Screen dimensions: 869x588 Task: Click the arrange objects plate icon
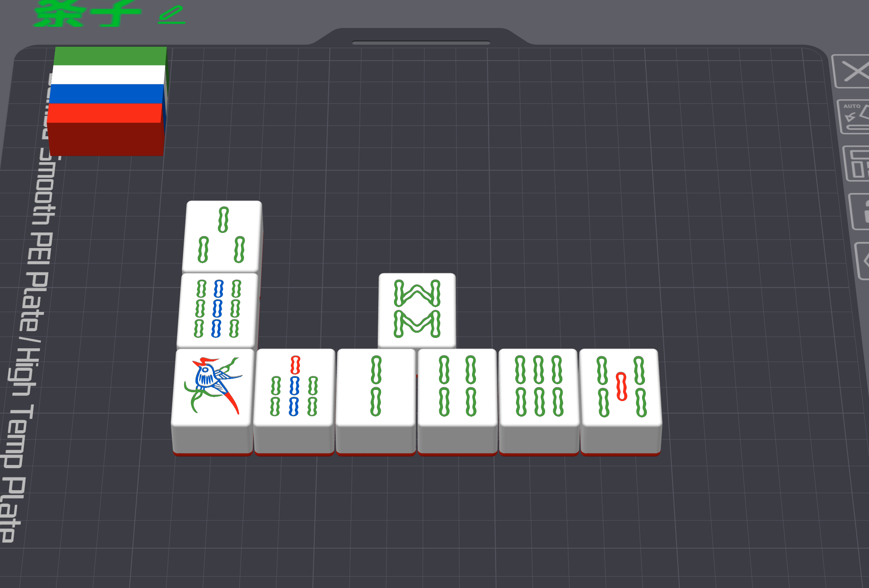pos(857,164)
